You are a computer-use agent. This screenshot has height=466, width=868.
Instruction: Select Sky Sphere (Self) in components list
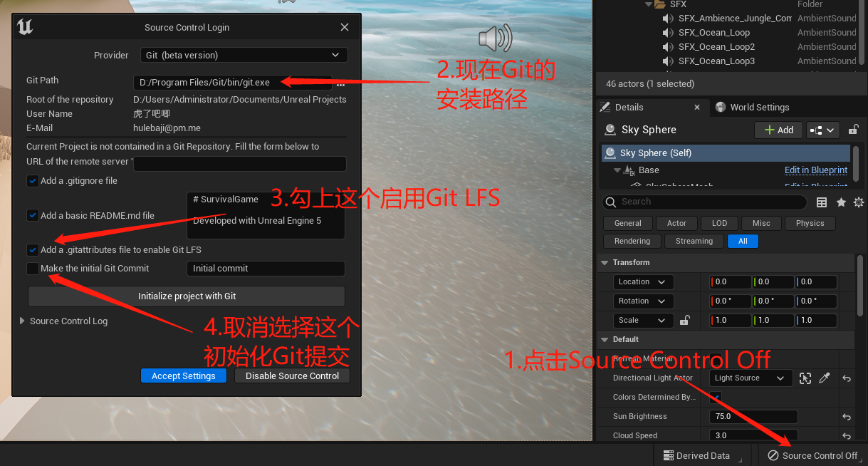pos(726,153)
